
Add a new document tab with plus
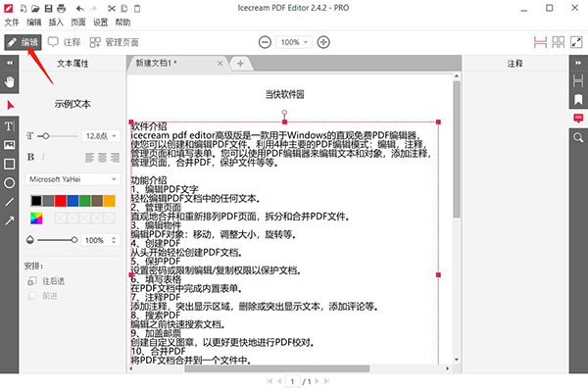[240, 64]
